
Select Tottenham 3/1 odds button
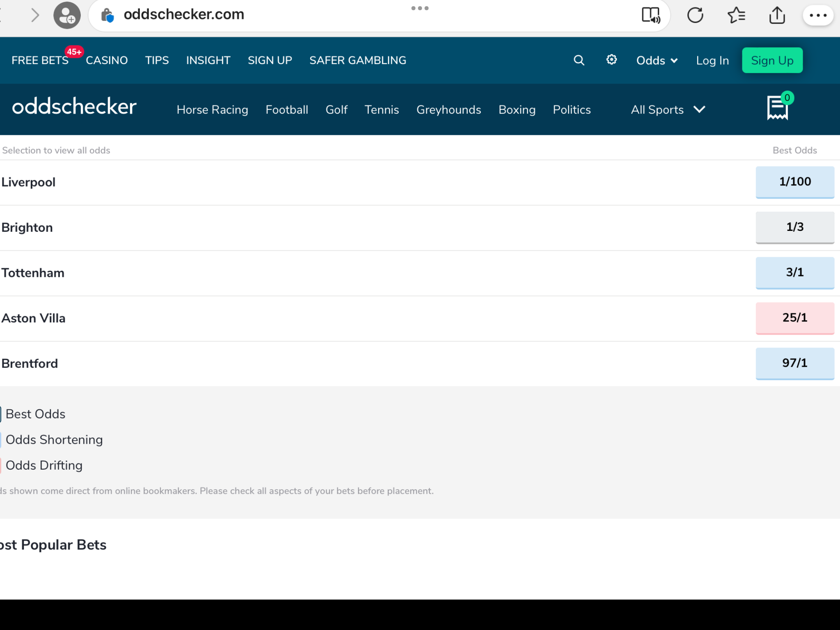795,273
